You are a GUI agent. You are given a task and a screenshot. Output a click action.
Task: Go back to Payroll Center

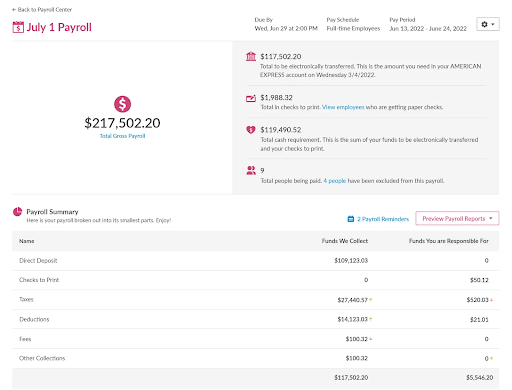[42, 10]
